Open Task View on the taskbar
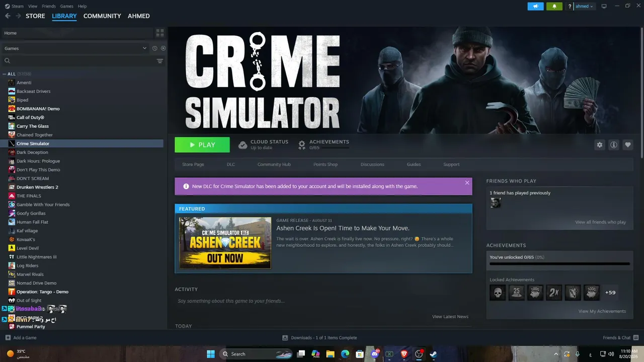The image size is (644, 362). [x=301, y=354]
